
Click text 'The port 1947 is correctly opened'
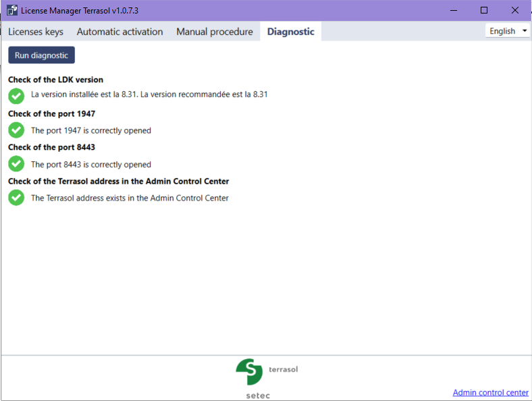[91, 130]
